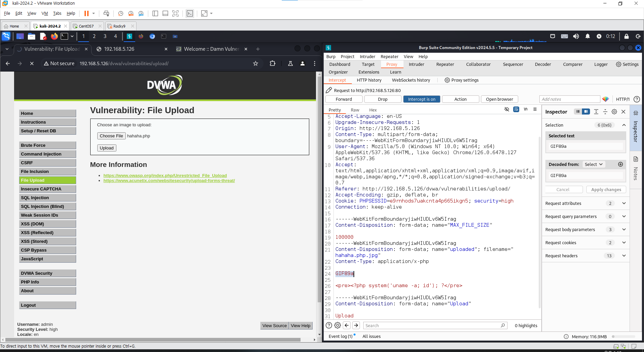Image resolution: width=644 pixels, height=352 pixels.
Task: Drop the intercepted request
Action: pos(383,99)
